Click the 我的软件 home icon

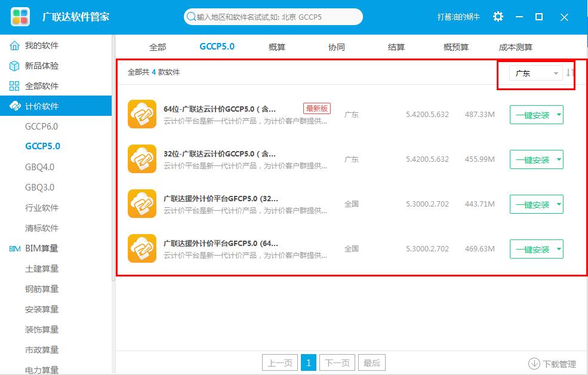coord(14,46)
